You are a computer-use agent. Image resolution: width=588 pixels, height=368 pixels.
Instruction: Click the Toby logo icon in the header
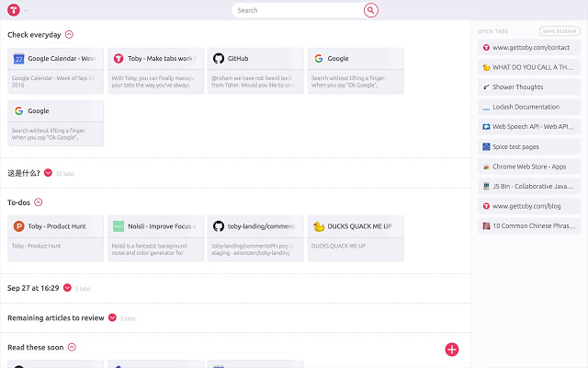(x=14, y=10)
